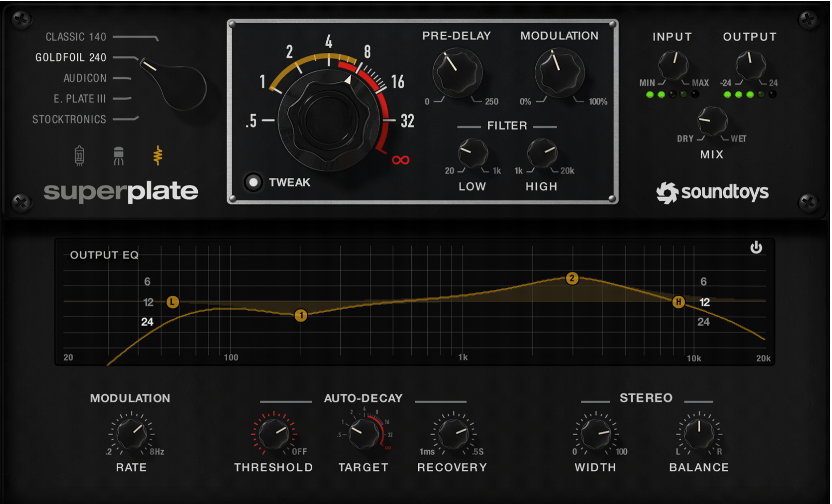832x504 pixels.
Task: Select the Goldfoil 240 plate model
Action: click(x=71, y=58)
